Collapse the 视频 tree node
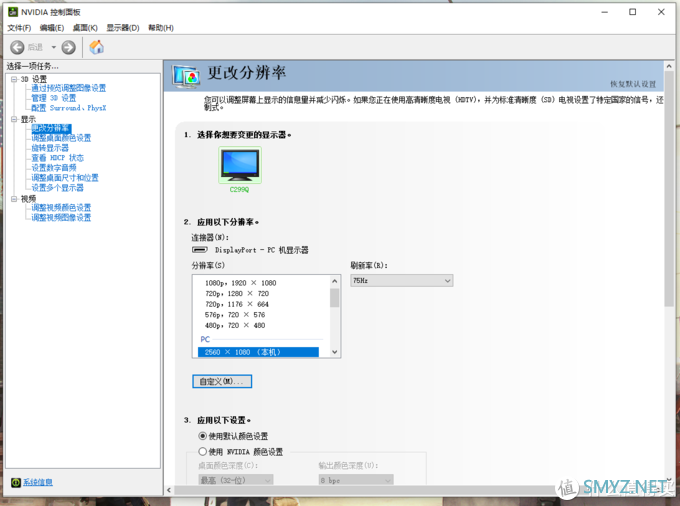Screen dimensions: 680x506 pos(14,199)
